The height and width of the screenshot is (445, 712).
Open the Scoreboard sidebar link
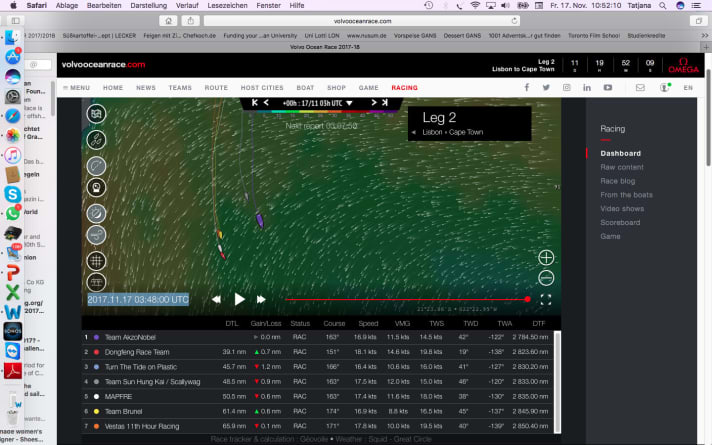click(x=620, y=222)
